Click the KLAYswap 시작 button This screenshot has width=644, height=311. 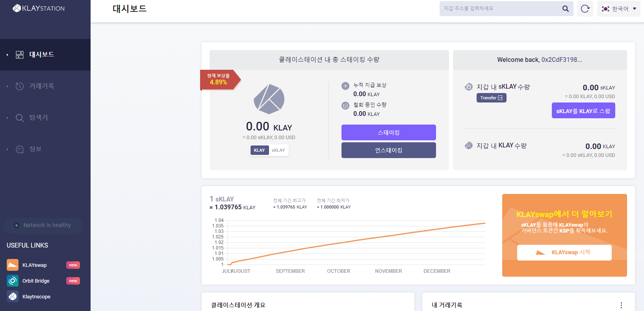tap(564, 253)
